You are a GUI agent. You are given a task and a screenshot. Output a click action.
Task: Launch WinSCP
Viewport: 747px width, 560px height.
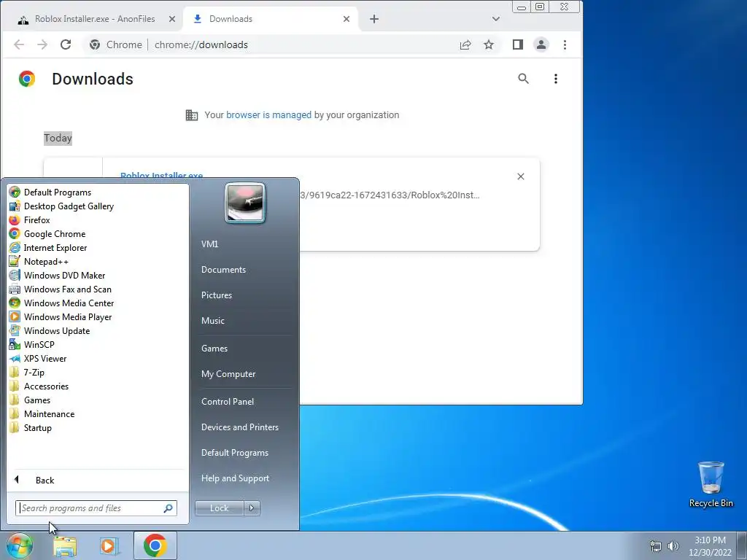39,344
